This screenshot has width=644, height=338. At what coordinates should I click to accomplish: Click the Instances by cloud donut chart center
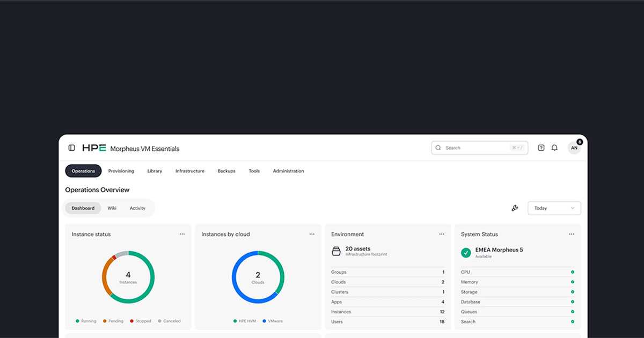[x=258, y=277]
